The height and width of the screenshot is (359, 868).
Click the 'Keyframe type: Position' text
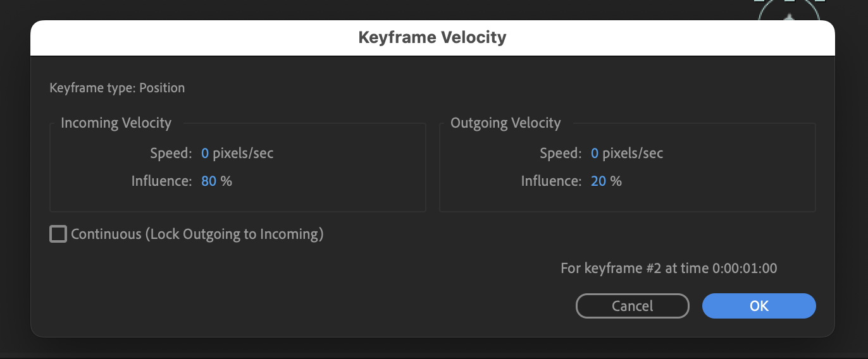click(117, 88)
